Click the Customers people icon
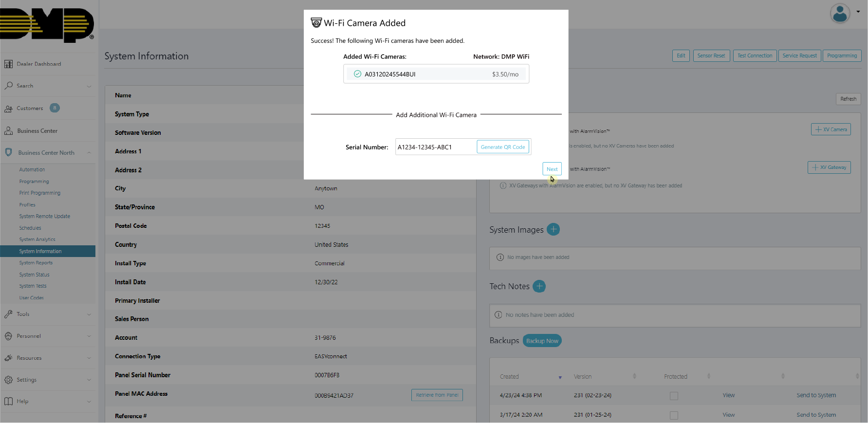The image size is (868, 423). 9,109
